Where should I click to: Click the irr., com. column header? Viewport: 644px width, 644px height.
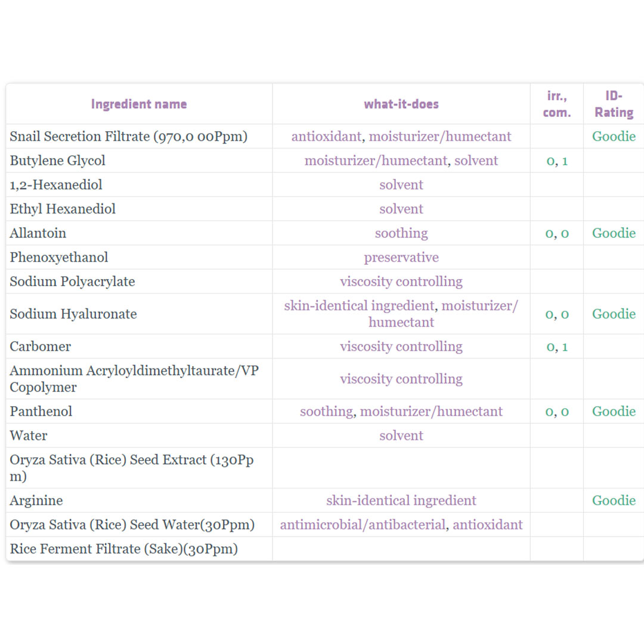(557, 104)
